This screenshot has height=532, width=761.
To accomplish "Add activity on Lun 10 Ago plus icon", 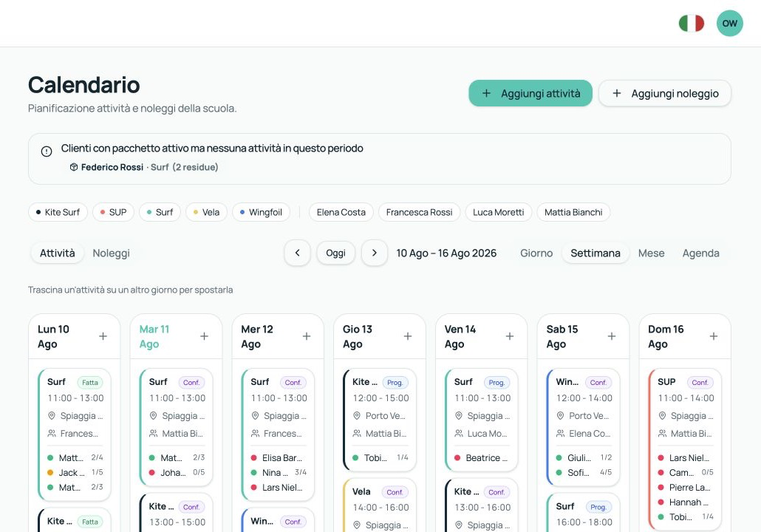I will [x=103, y=336].
